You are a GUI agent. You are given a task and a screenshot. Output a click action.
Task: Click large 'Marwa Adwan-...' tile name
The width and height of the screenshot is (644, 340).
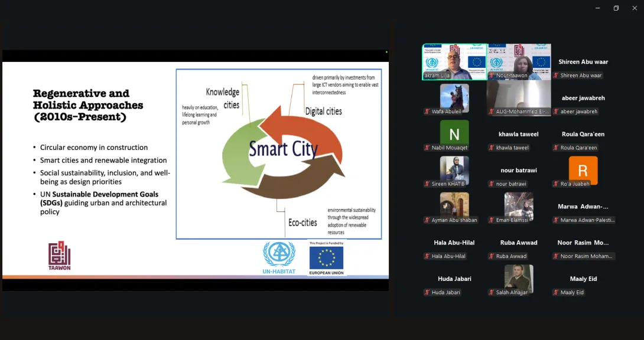click(583, 207)
